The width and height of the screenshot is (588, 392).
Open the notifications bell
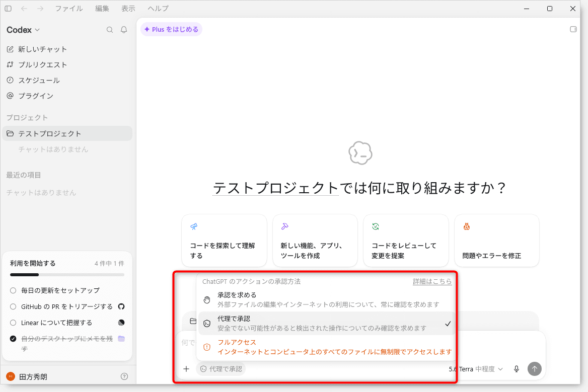(124, 30)
